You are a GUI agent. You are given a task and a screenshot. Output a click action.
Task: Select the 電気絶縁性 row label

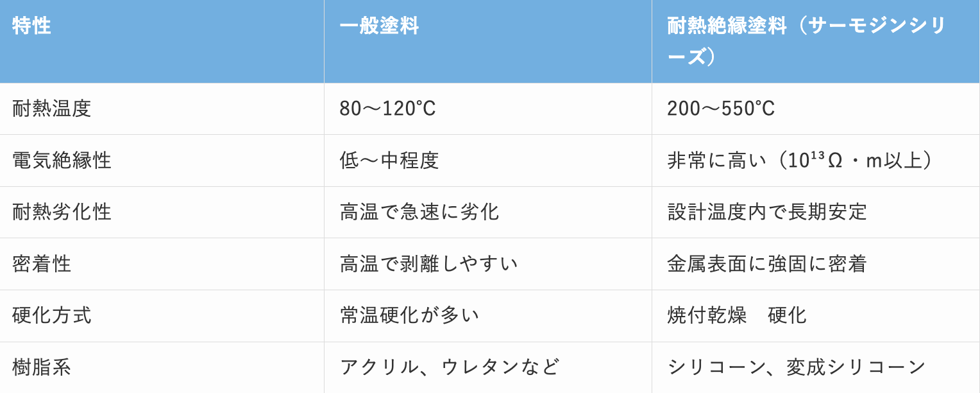(162, 161)
